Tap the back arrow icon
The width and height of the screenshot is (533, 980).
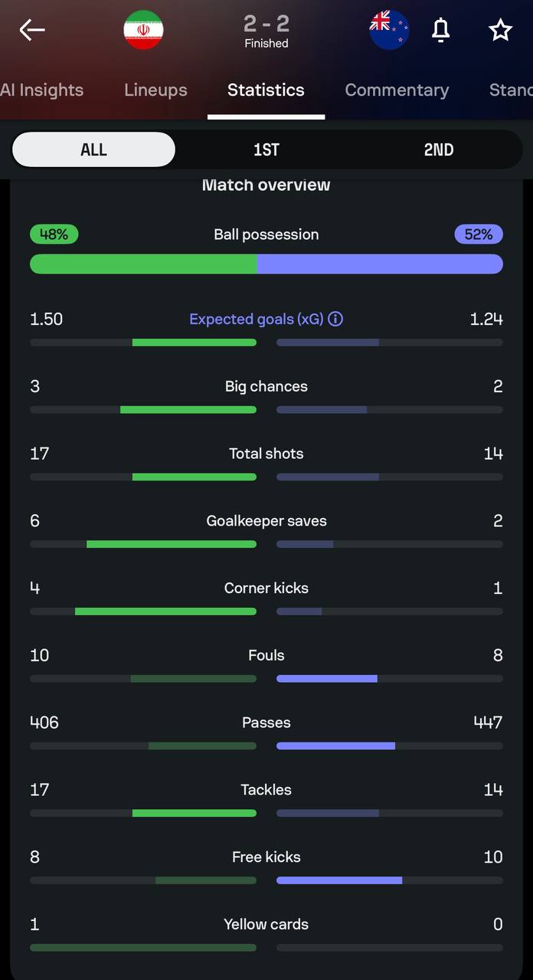[32, 30]
